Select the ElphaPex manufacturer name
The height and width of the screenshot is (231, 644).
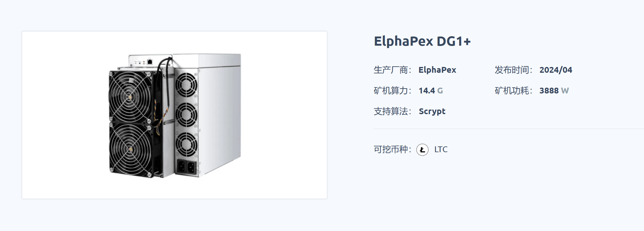pyautogui.click(x=437, y=70)
